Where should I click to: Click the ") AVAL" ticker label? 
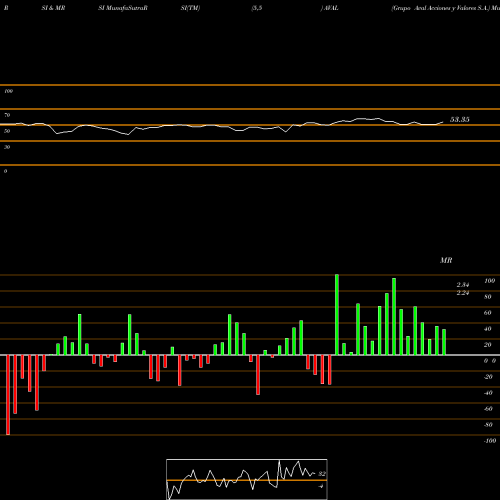tap(330, 8)
